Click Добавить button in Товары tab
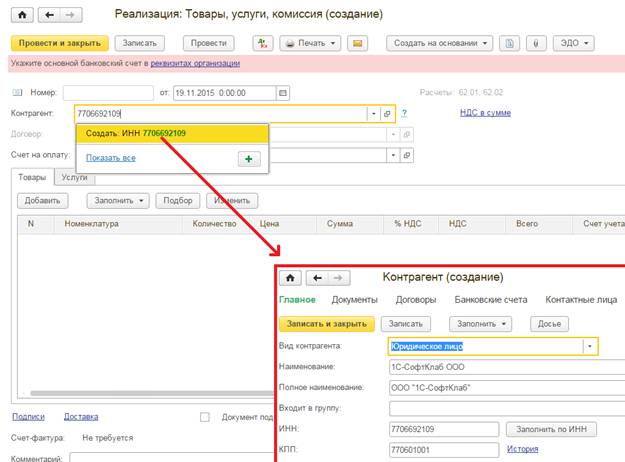The width and height of the screenshot is (625, 462). click(42, 201)
